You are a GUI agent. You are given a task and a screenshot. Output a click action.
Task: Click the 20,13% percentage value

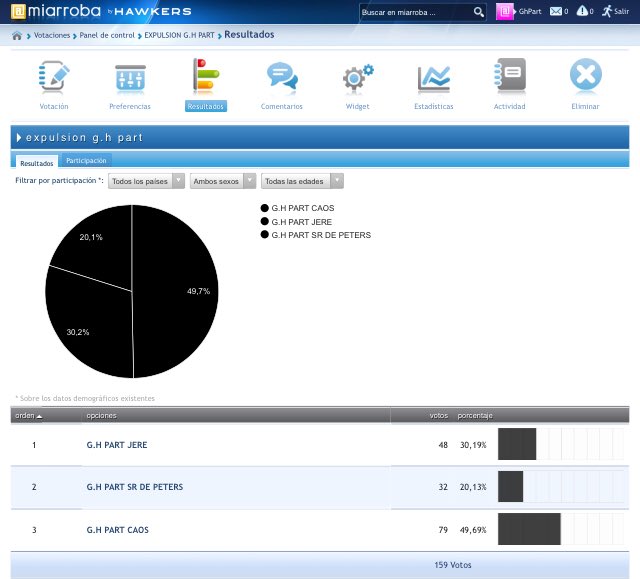tap(473, 487)
